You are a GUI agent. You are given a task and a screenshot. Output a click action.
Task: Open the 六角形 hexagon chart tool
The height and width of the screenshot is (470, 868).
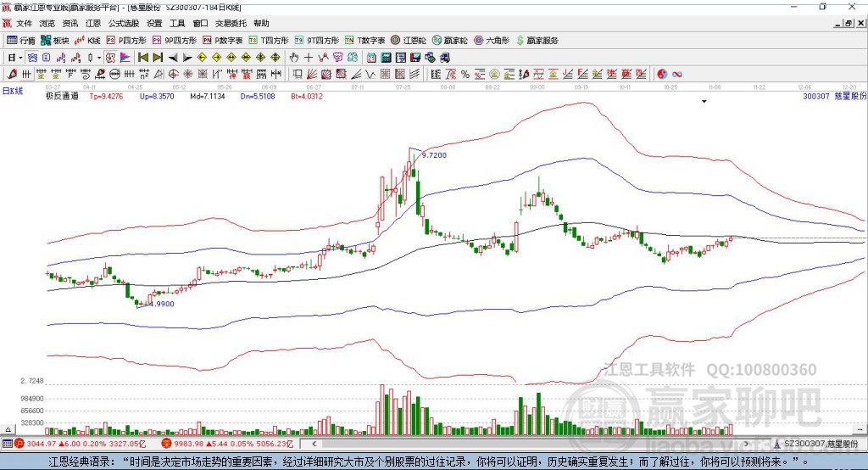coord(492,41)
